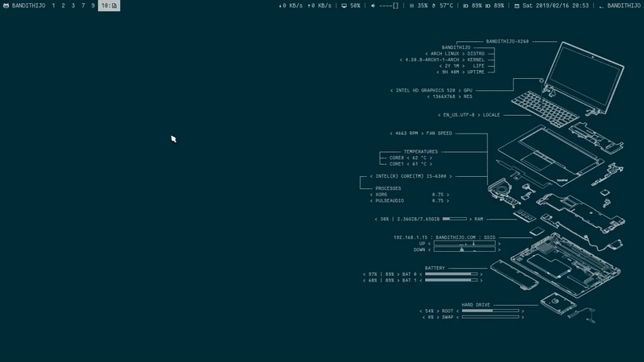Switch to workspace 1
Screen dimensions: 644x362
53,6
